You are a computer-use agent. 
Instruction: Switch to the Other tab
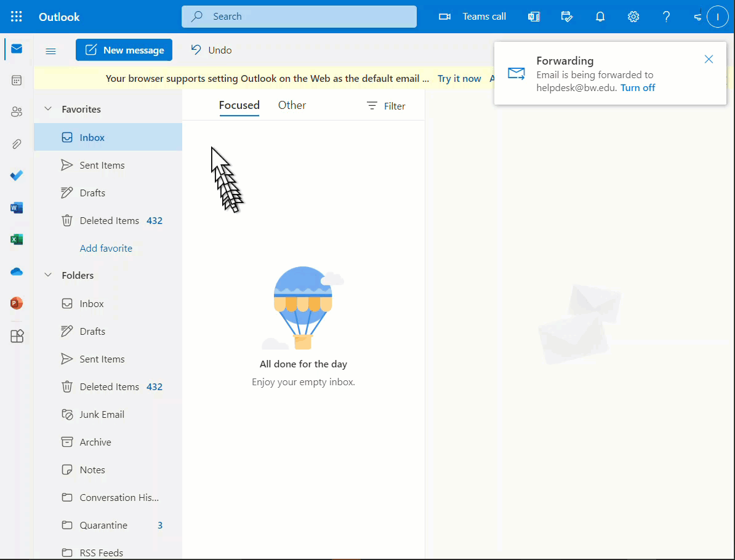(292, 105)
